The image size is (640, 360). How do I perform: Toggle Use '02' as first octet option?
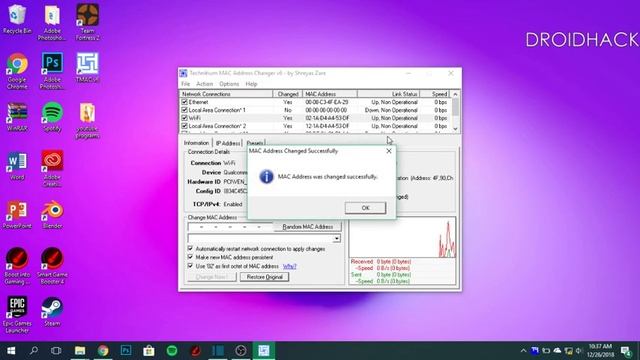point(190,266)
